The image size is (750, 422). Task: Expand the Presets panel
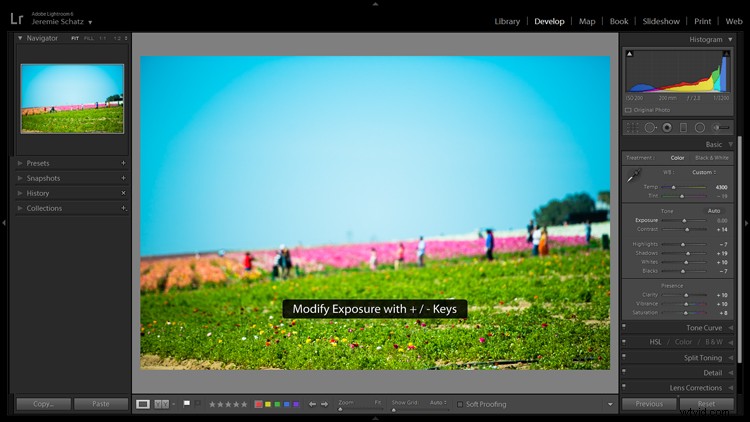point(20,163)
